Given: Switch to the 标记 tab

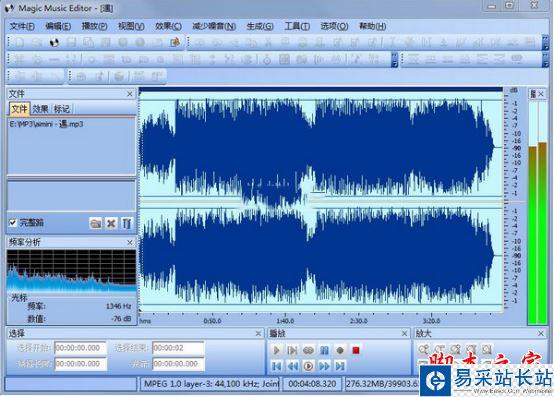Looking at the screenshot, I should pyautogui.click(x=61, y=109).
